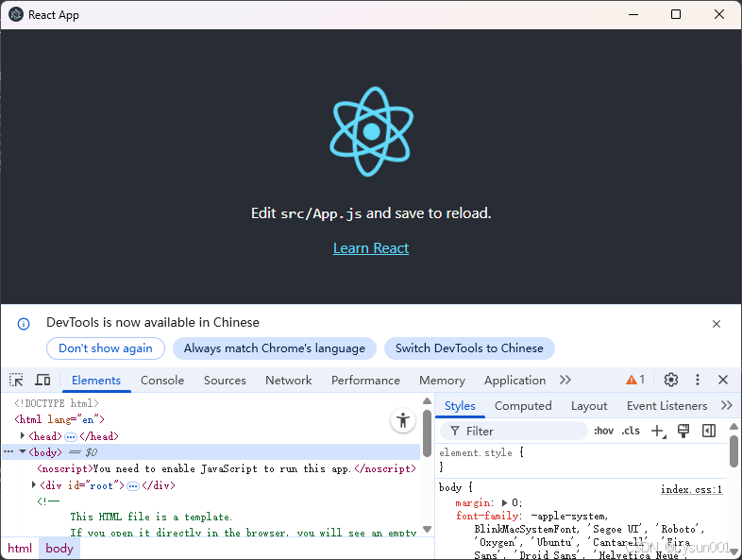Click Switch DevTools to Chinese
The width and height of the screenshot is (742, 560).
(x=469, y=348)
